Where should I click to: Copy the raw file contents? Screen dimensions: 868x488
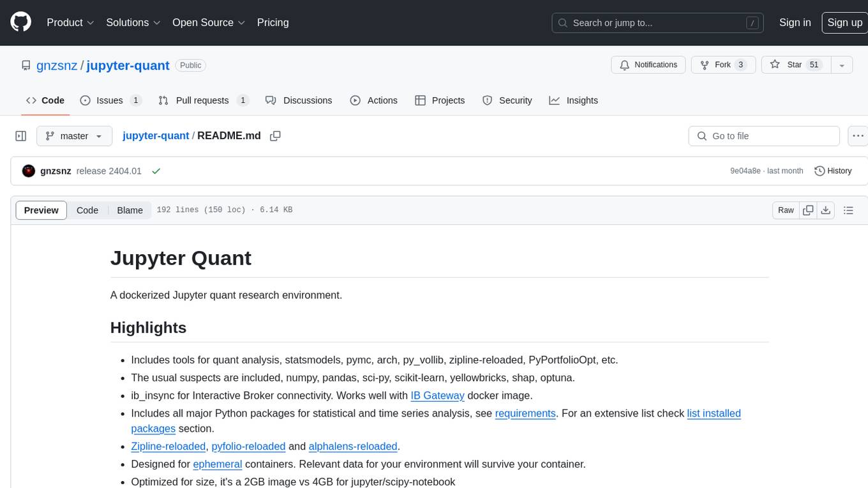click(809, 210)
